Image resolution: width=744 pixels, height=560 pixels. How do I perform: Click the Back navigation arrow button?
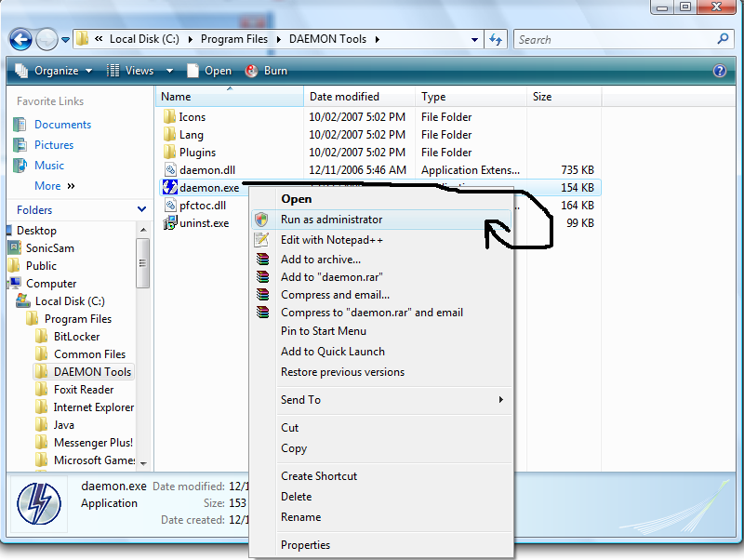(20, 40)
